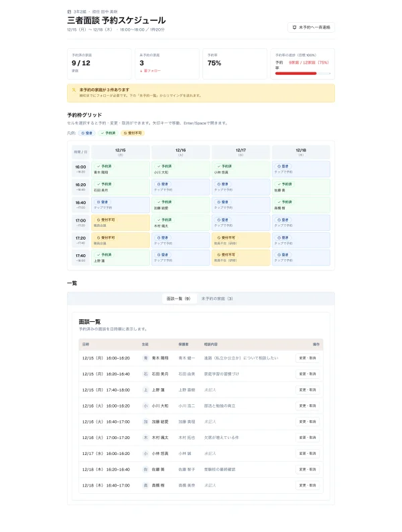Click the red 予約率 progress bar
The height and width of the screenshot is (532, 402).
[x=302, y=74]
